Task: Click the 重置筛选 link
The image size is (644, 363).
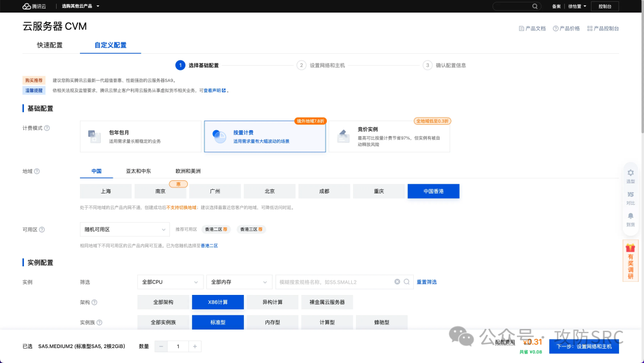Action: [426, 281]
